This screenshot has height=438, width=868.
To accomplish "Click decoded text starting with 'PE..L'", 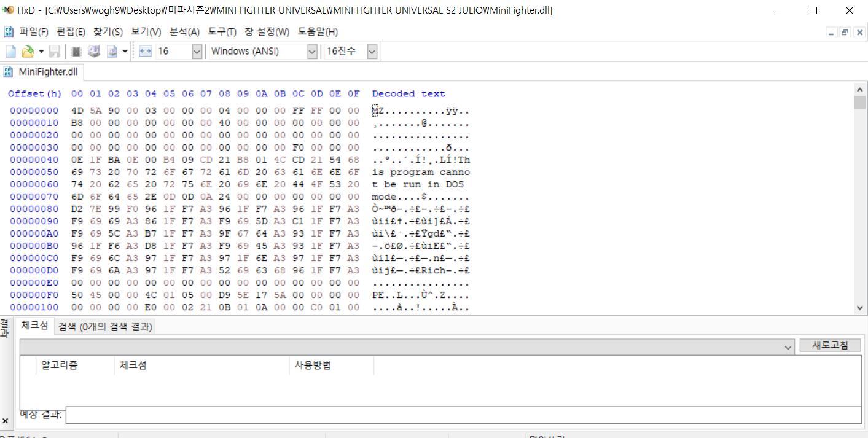I will click(421, 295).
